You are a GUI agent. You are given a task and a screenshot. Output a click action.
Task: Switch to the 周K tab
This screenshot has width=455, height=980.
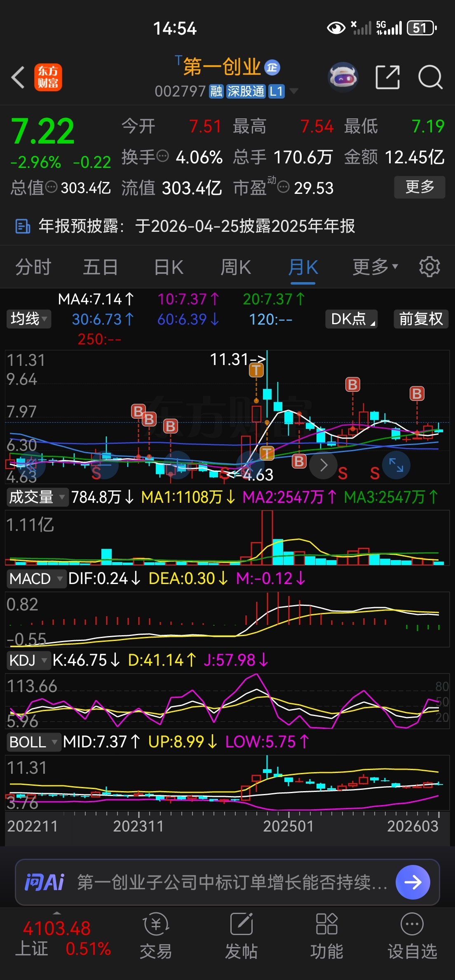click(236, 267)
